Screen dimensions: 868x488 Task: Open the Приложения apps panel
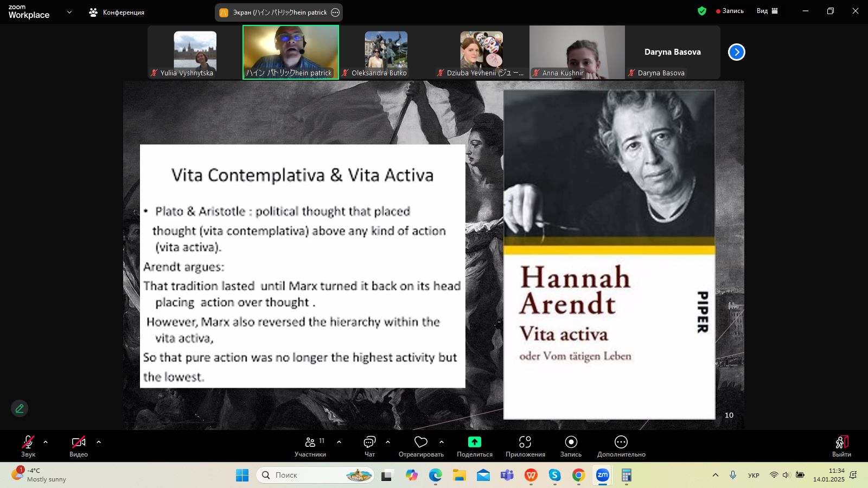(x=525, y=446)
